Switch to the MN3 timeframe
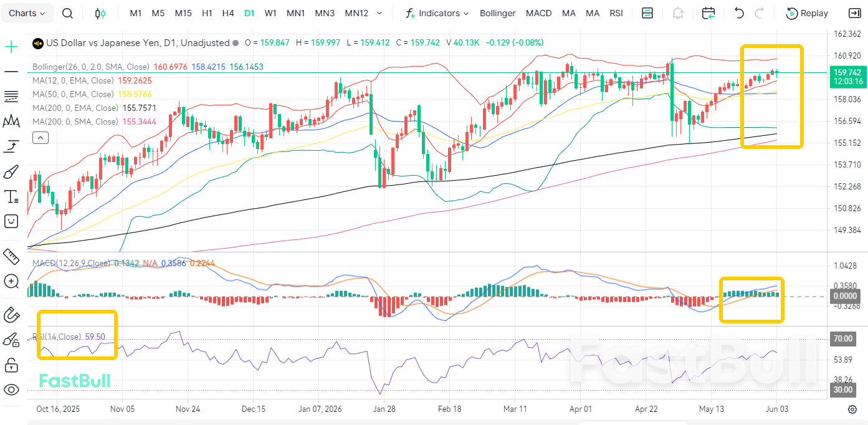The height and width of the screenshot is (425, 868). (x=325, y=13)
